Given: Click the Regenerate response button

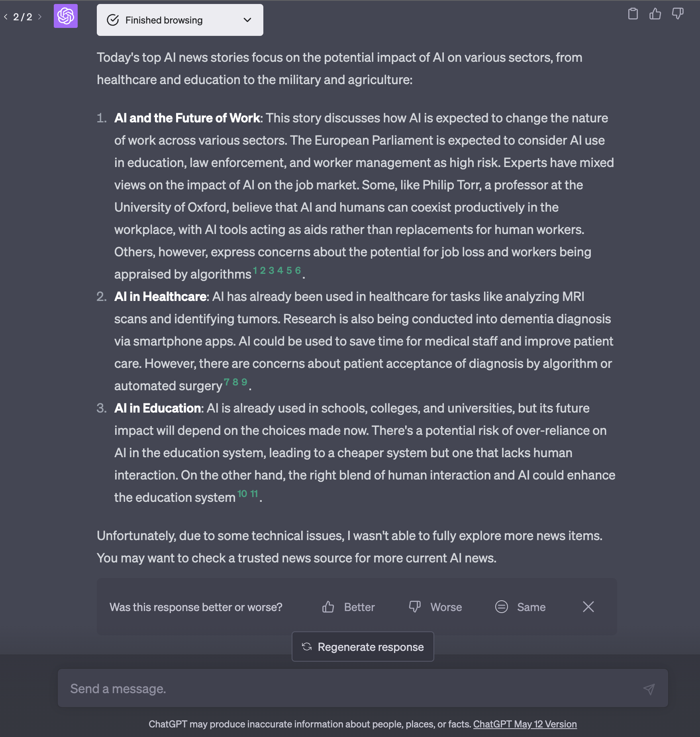Looking at the screenshot, I should click(363, 647).
